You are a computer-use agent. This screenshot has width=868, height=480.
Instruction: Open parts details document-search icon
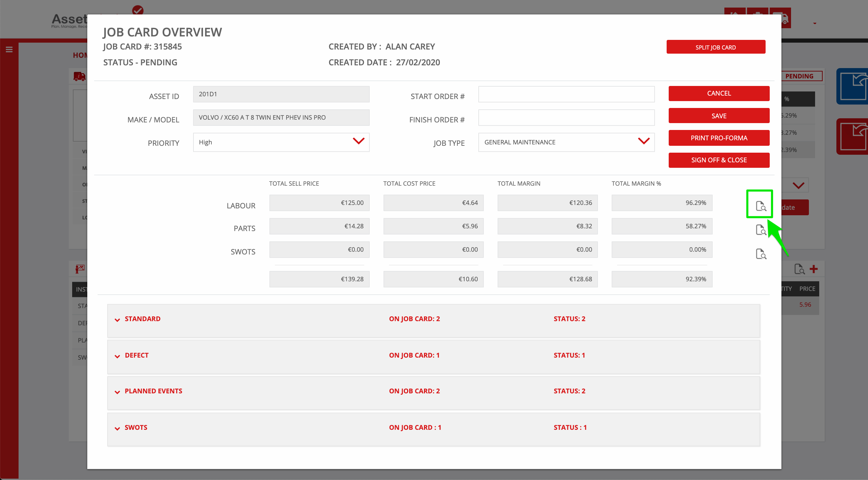coord(761,230)
